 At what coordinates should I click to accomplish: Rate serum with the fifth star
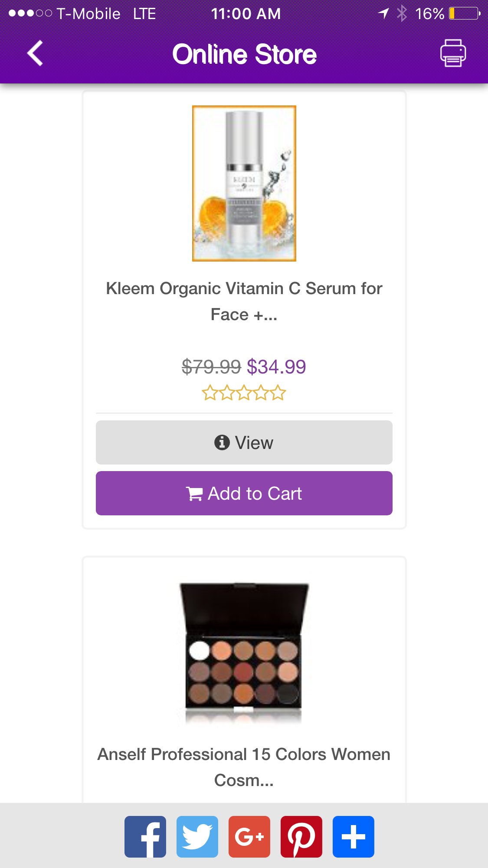coord(278,393)
